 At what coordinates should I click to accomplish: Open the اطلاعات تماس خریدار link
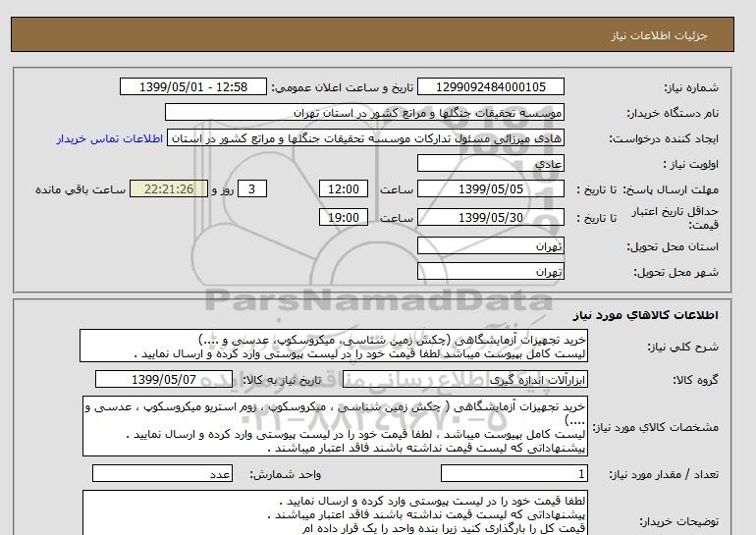pyautogui.click(x=109, y=138)
